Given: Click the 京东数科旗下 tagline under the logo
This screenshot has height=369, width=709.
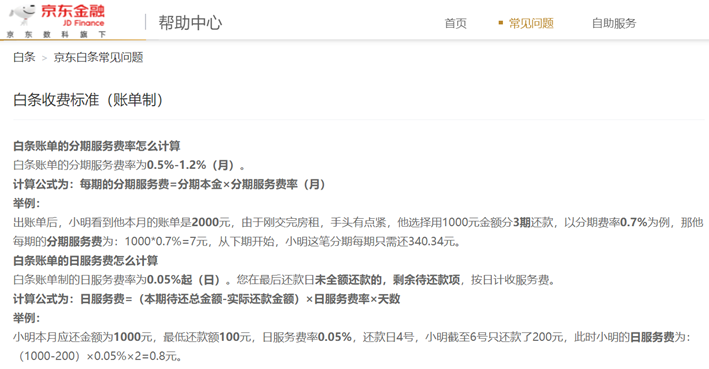Looking at the screenshot, I should point(57,34).
